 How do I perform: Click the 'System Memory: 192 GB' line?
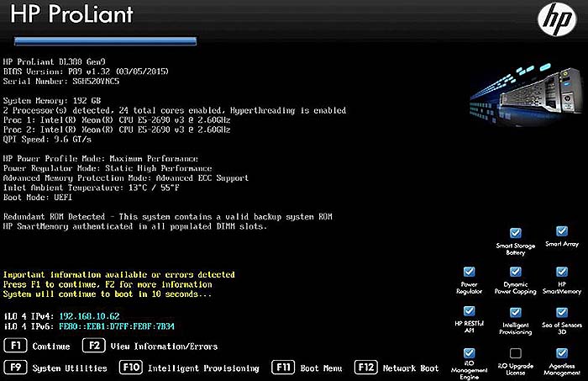tap(52, 101)
